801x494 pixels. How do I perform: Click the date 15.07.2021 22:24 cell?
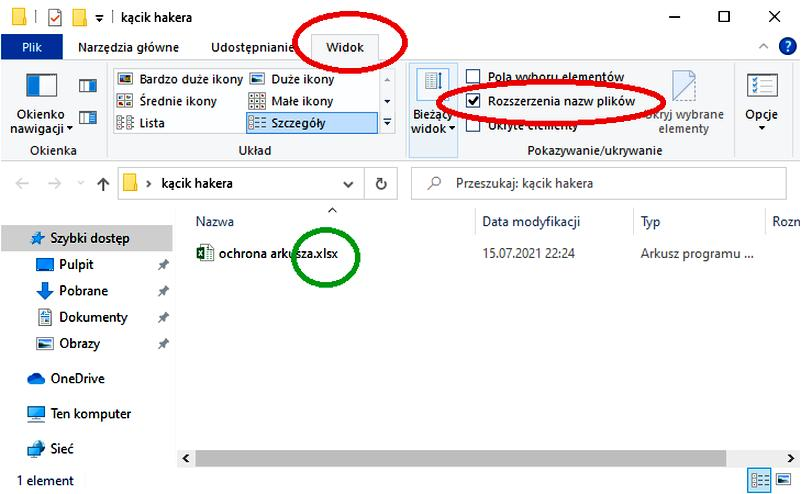click(x=528, y=253)
